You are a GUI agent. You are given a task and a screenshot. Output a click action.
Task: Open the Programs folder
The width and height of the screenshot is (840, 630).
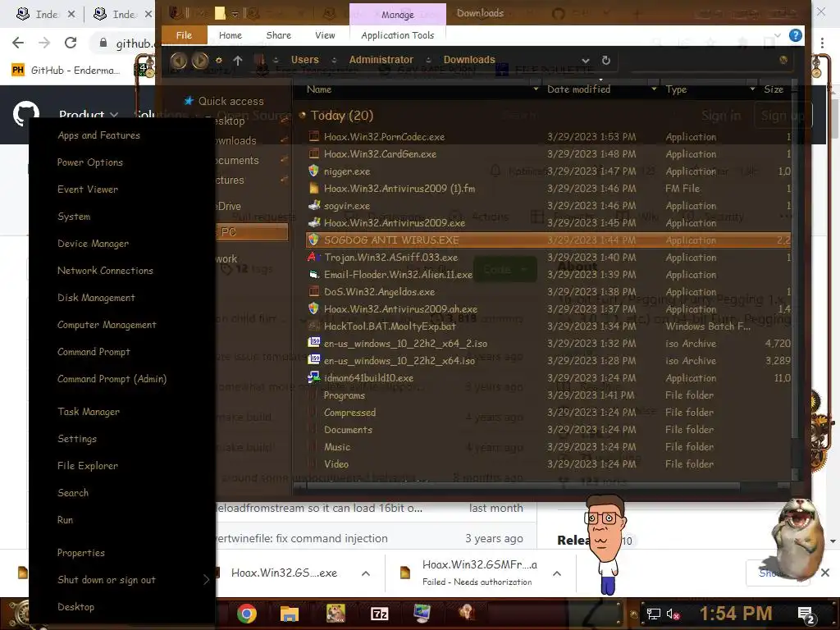coord(345,395)
